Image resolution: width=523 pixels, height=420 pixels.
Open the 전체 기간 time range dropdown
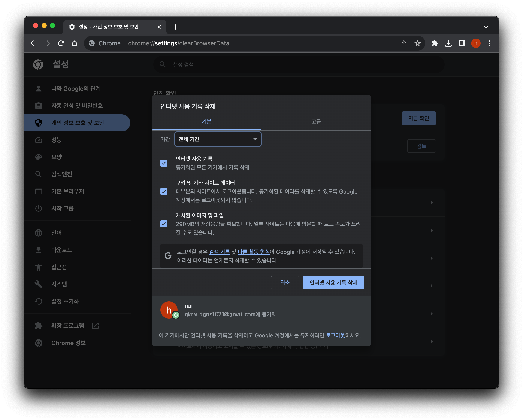(218, 139)
